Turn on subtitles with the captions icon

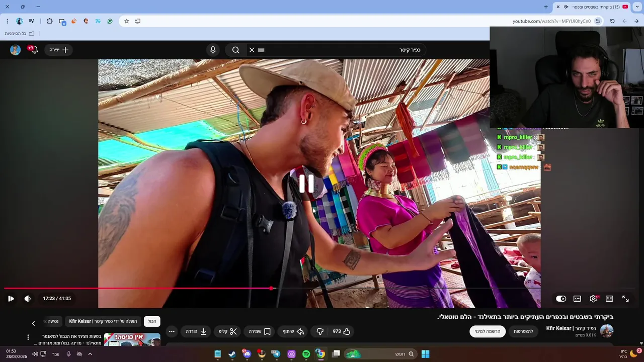coord(577,299)
